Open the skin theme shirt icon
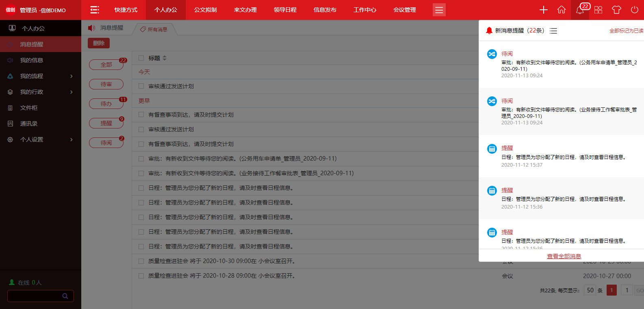The image size is (644, 309). point(616,10)
